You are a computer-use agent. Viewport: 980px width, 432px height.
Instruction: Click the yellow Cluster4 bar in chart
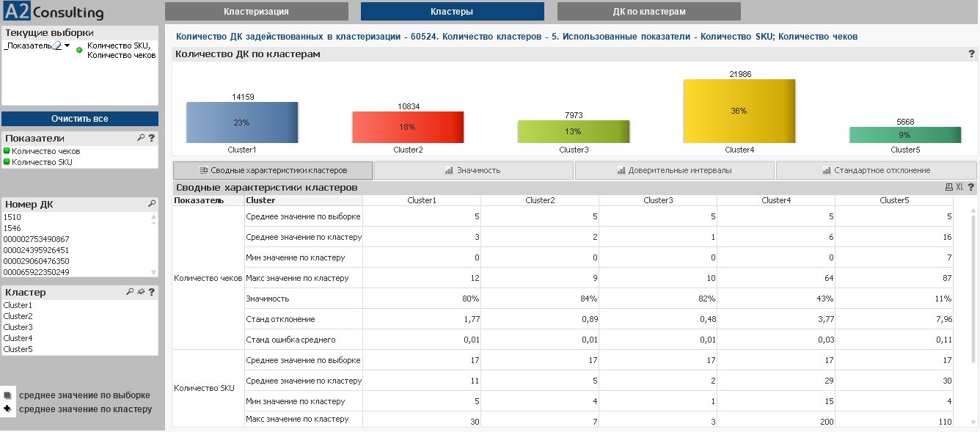[x=739, y=111]
